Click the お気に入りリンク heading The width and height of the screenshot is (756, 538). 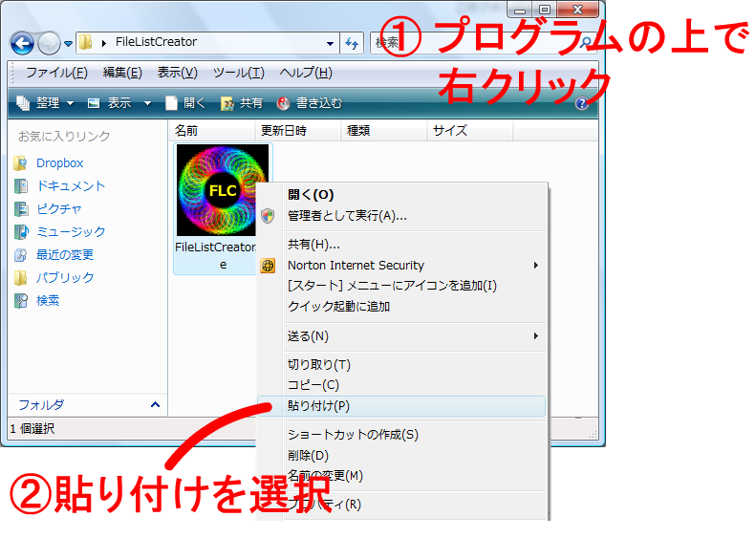[x=64, y=137]
